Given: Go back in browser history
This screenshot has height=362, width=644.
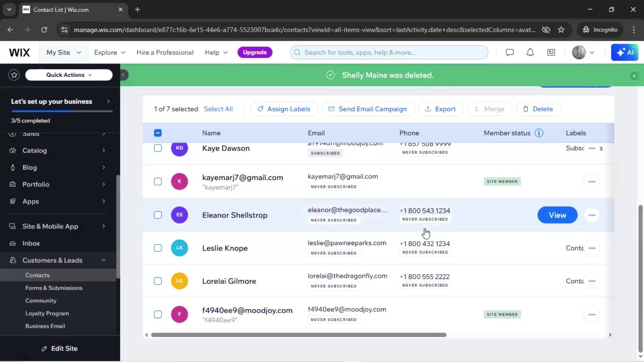Looking at the screenshot, I should click(10, 30).
